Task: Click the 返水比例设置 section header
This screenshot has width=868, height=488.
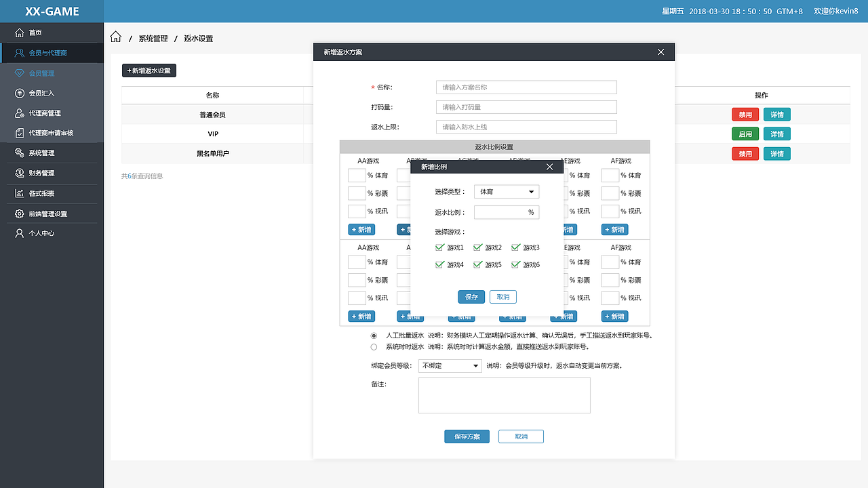Action: 494,147
